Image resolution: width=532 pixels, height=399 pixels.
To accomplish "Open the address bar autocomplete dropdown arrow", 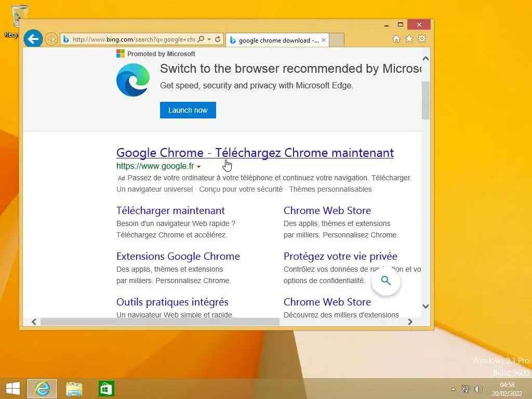I will (209, 39).
